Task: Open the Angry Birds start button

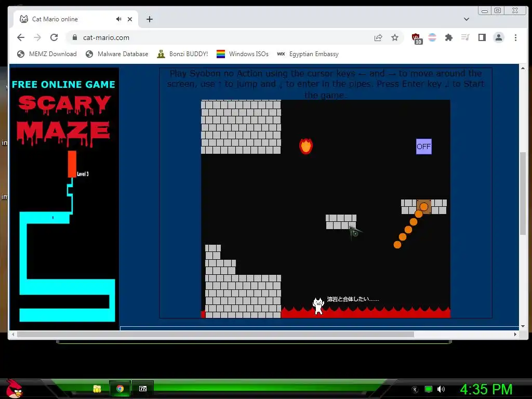Action: [x=14, y=389]
